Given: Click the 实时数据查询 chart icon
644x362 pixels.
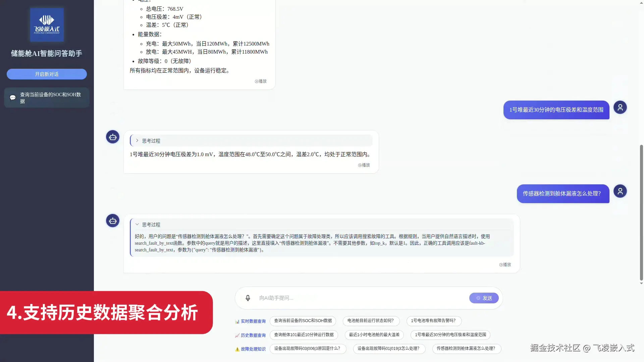Looking at the screenshot, I should 237,321.
